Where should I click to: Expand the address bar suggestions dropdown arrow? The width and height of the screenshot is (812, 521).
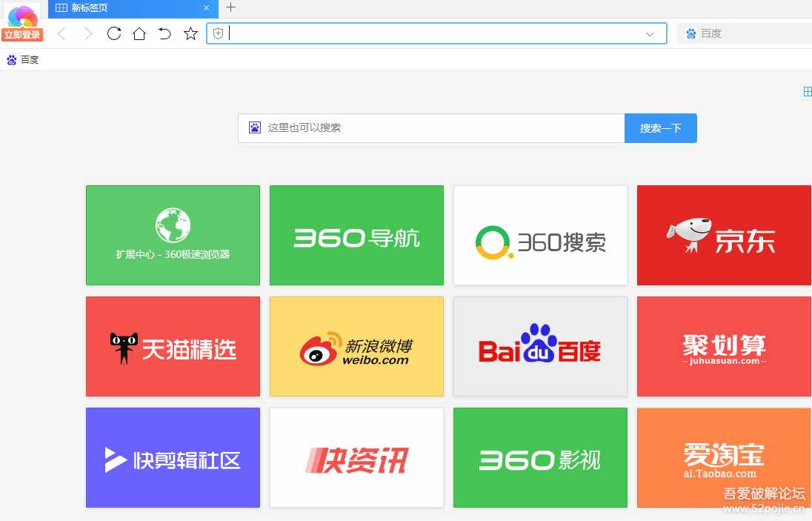click(x=650, y=33)
